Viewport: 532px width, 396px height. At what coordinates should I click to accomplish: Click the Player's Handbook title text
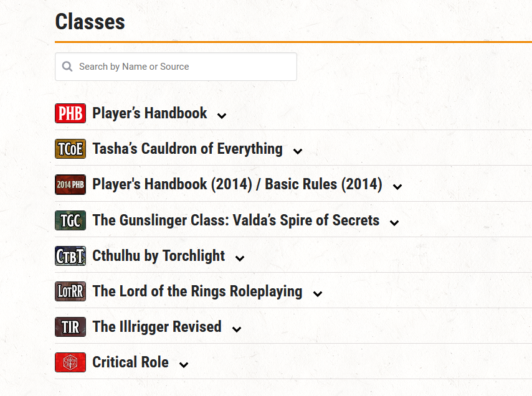[150, 113]
